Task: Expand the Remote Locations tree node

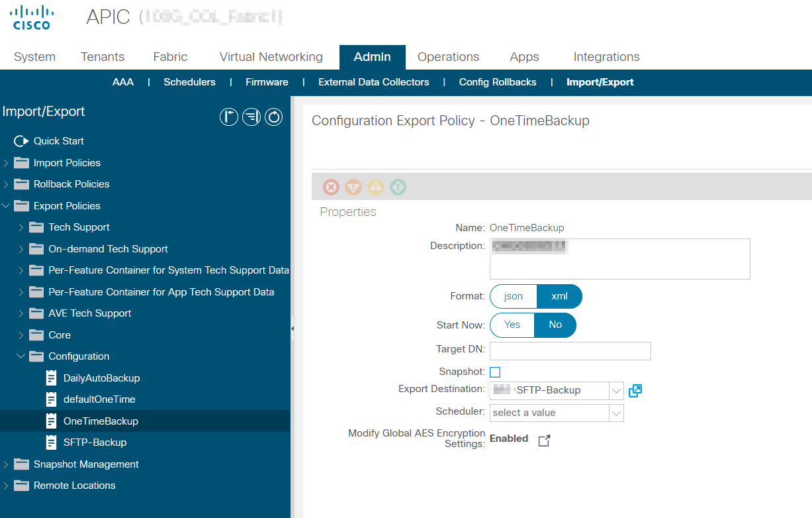Action: (6, 486)
